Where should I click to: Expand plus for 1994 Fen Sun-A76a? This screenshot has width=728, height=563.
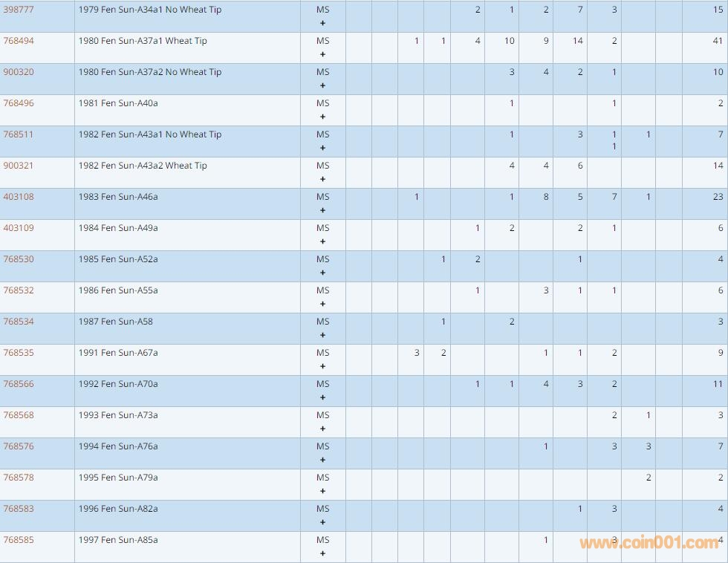[322, 460]
